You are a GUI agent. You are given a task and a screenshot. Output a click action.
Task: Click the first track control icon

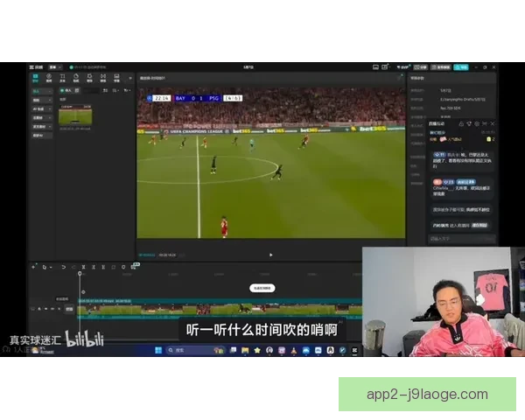pyautogui.click(x=33, y=309)
